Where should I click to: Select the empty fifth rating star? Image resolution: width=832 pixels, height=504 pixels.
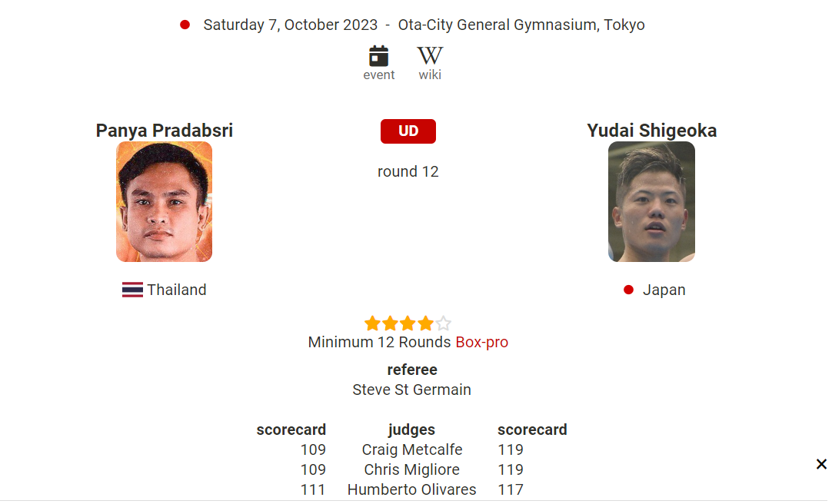pyautogui.click(x=444, y=323)
